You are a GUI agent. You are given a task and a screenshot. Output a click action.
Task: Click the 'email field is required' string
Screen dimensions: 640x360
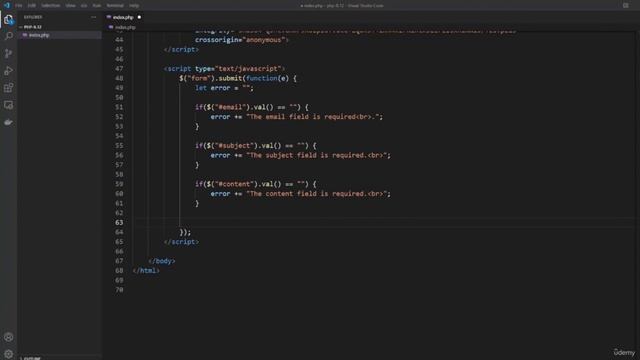(x=313, y=117)
